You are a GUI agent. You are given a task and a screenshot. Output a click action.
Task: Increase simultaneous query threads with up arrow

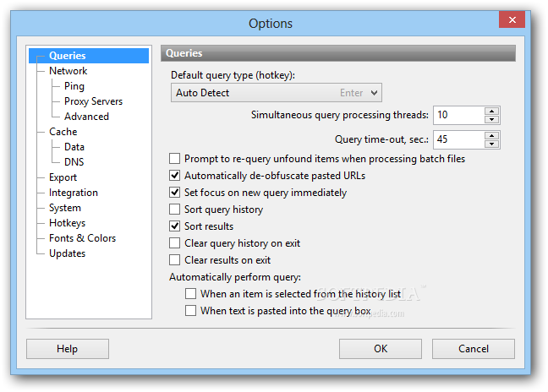click(x=491, y=112)
